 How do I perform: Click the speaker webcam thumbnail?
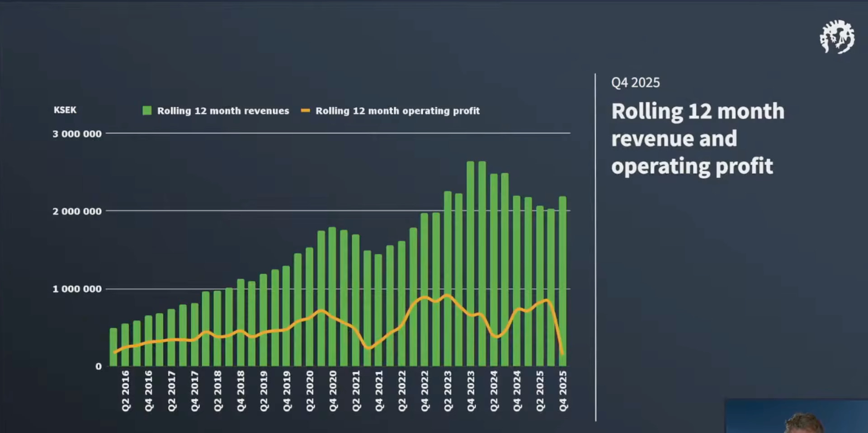796,416
